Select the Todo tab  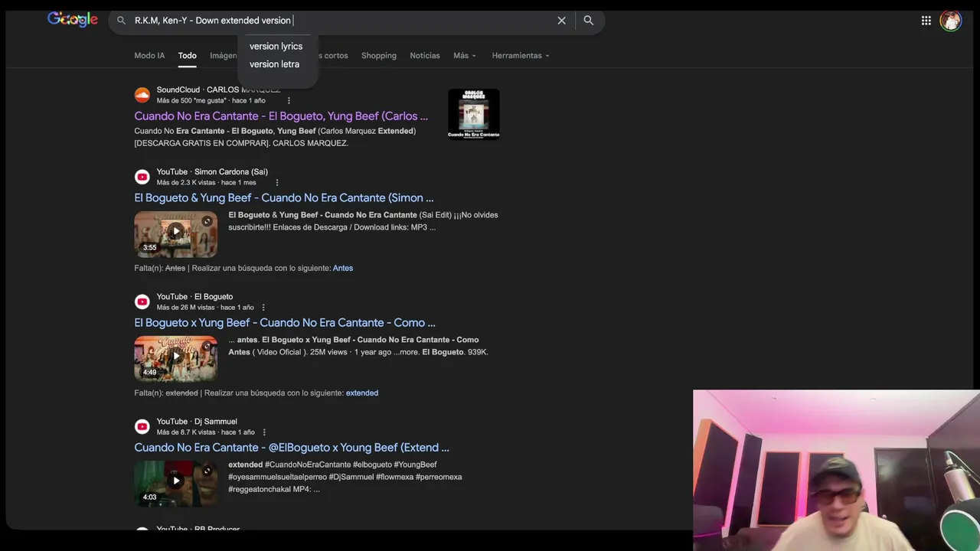click(x=188, y=55)
